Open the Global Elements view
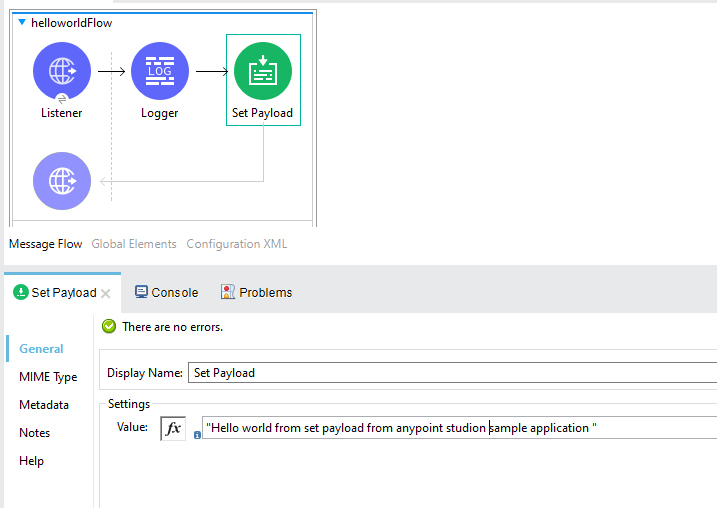 coord(134,244)
